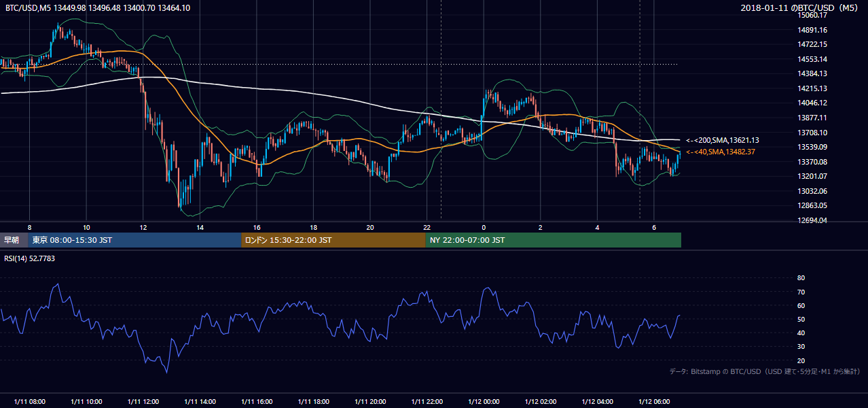Image resolution: width=868 pixels, height=408 pixels.
Task: Click the RSI axis value 70
Action: 801,292
